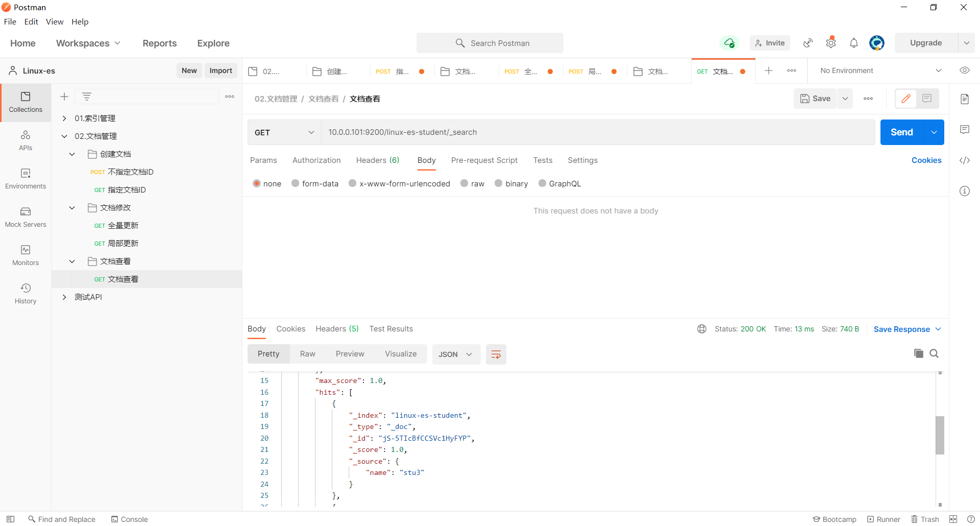This screenshot has height=526, width=980.
Task: Click the response body vertical scrollbar
Action: [x=940, y=435]
